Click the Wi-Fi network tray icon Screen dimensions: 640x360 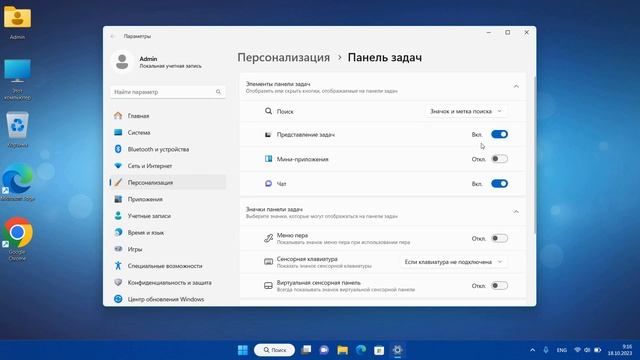(578, 350)
